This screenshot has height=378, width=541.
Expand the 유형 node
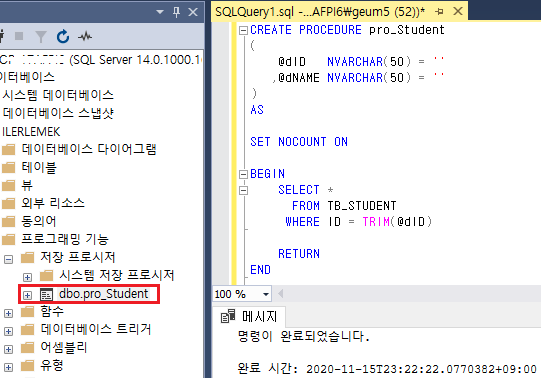(8, 367)
